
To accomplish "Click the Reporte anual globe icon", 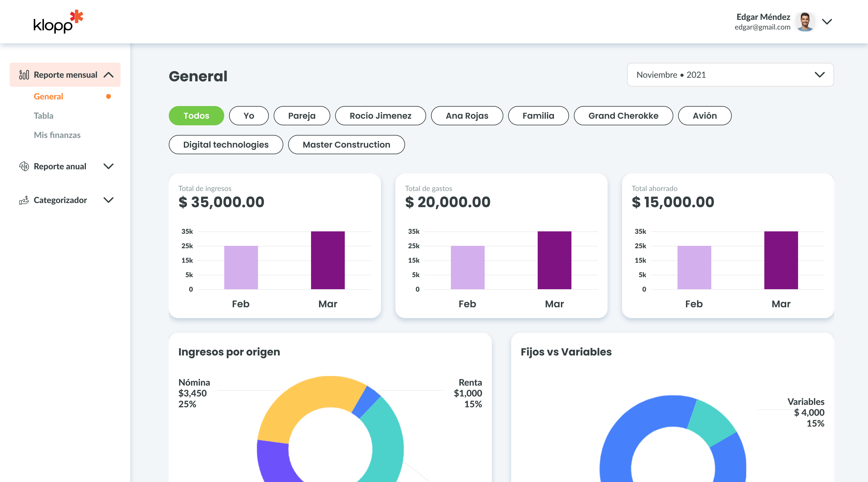I will [24, 166].
